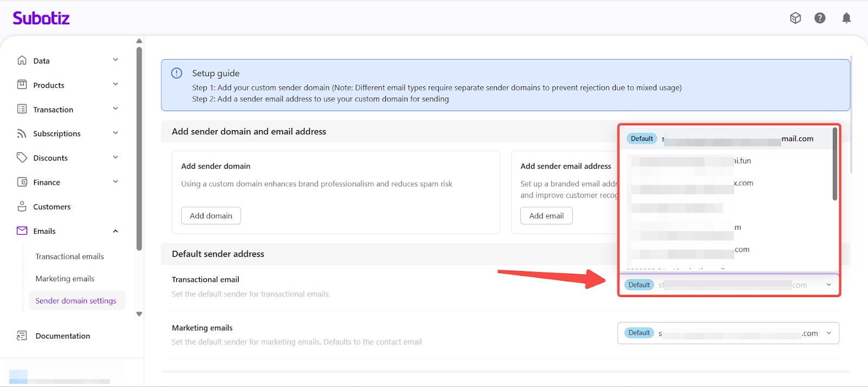Collapse the Emails menu chevron
Image resolution: width=868 pixels, height=387 pixels.
click(x=116, y=231)
